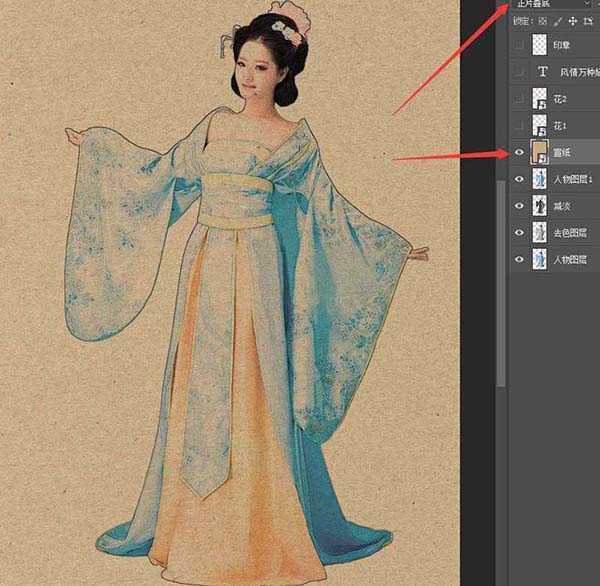The width and height of the screenshot is (600, 586).
Task: Select the 花2 layer thumbnail
Action: pyautogui.click(x=541, y=99)
